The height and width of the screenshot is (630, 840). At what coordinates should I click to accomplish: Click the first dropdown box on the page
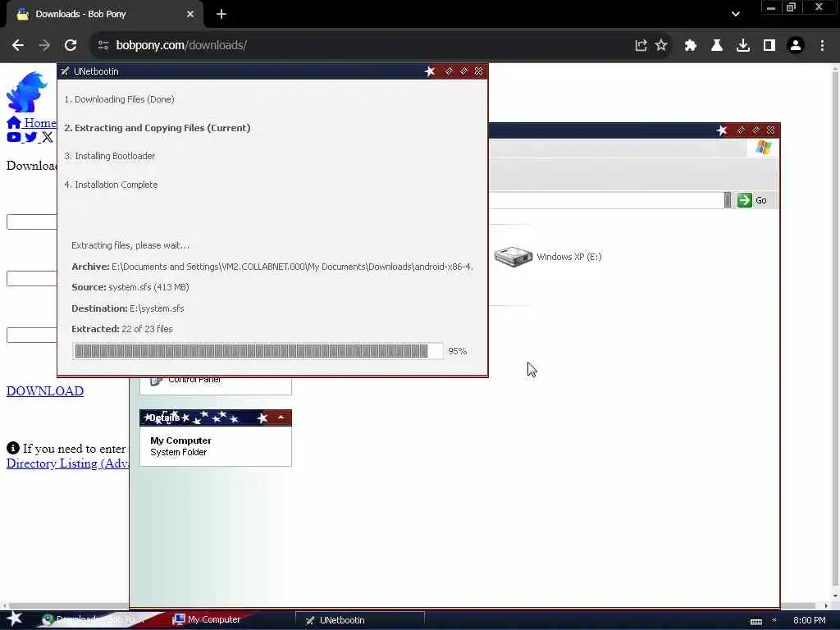tap(32, 221)
